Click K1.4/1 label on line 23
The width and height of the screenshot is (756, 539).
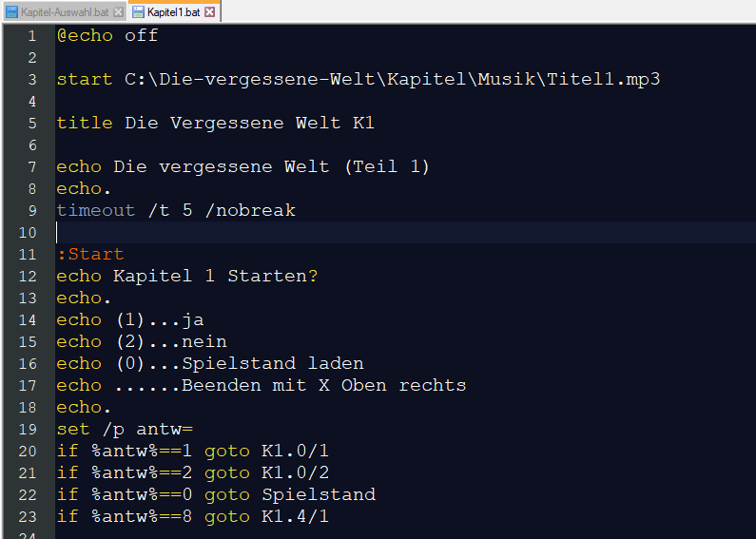pos(295,516)
